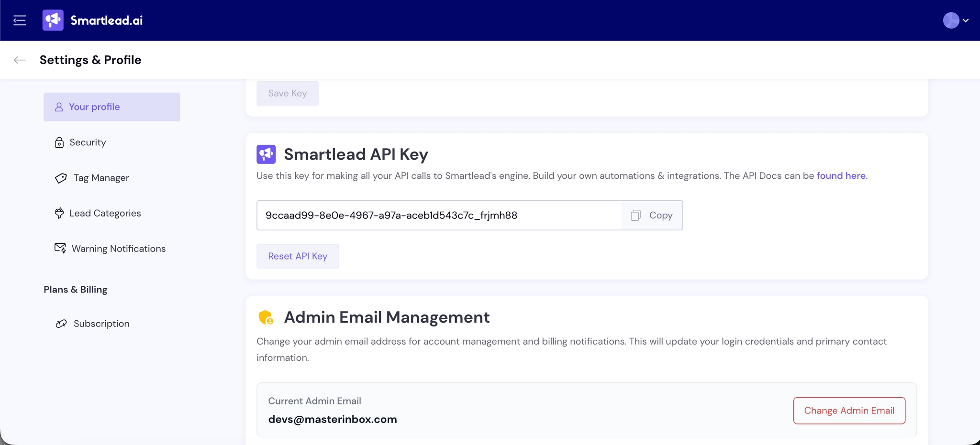
Task: Click the Tag Manager tag icon
Action: [60, 178]
